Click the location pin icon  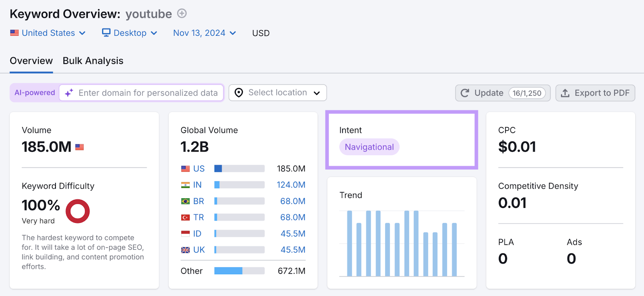pos(239,93)
